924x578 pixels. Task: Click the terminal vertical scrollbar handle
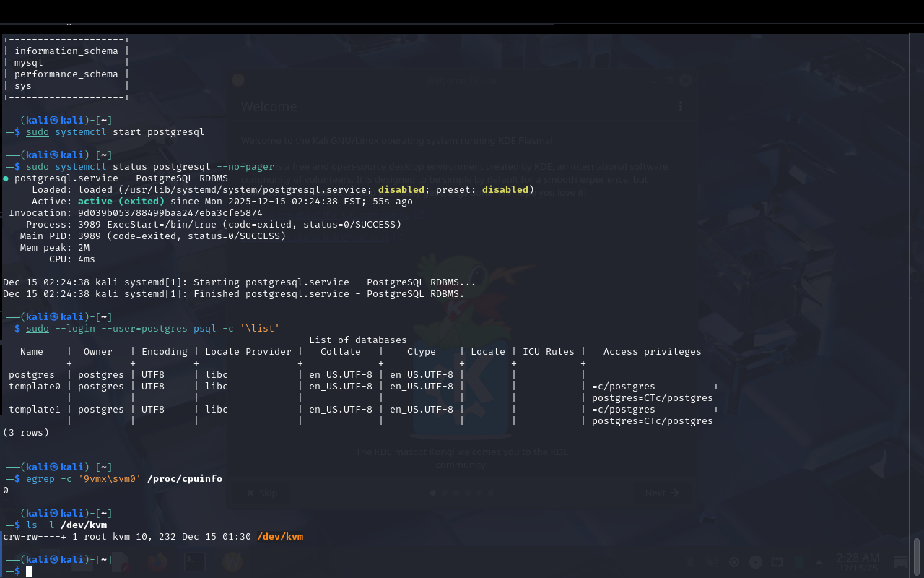coord(917,555)
